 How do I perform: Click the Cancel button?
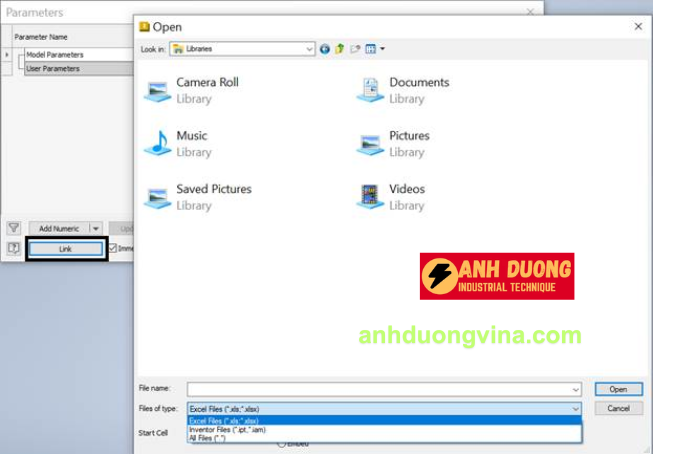point(618,408)
